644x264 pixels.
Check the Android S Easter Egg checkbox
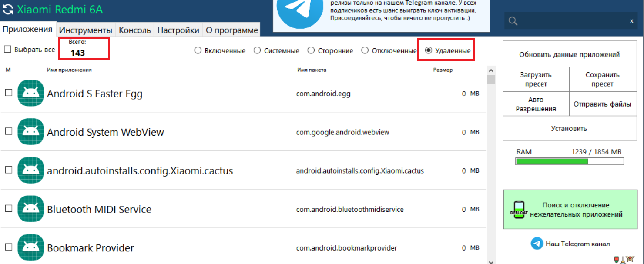point(8,93)
